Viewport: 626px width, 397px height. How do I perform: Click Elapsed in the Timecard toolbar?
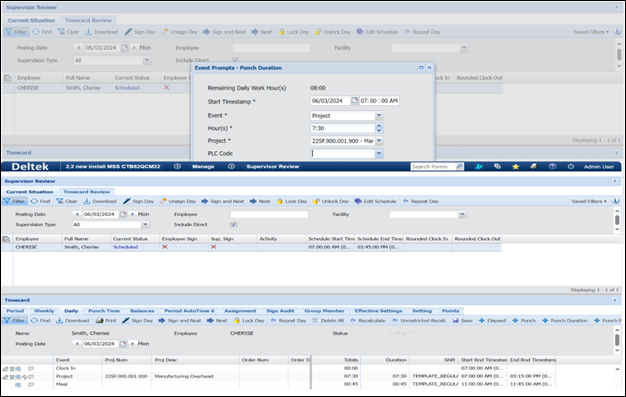click(x=492, y=320)
